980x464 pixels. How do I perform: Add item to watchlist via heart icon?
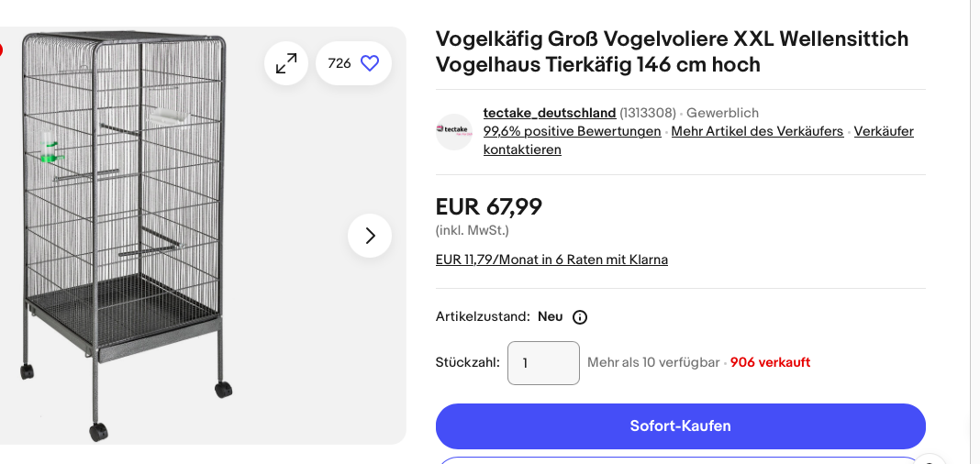tap(370, 63)
